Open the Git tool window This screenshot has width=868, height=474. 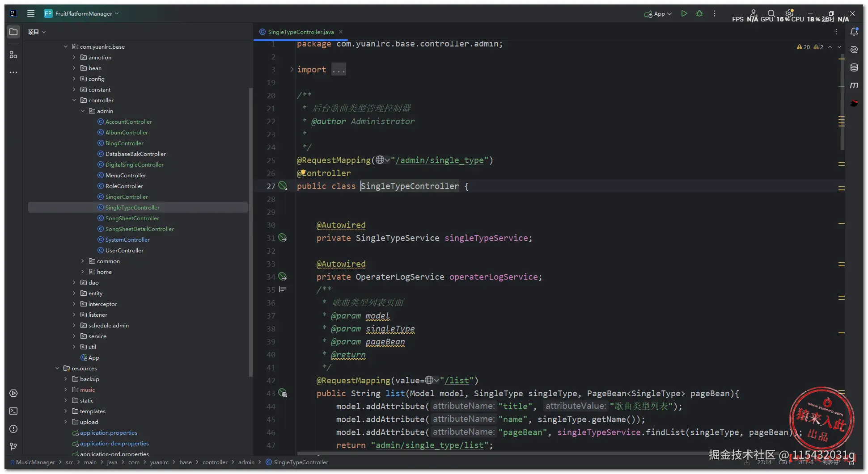[x=13, y=447]
